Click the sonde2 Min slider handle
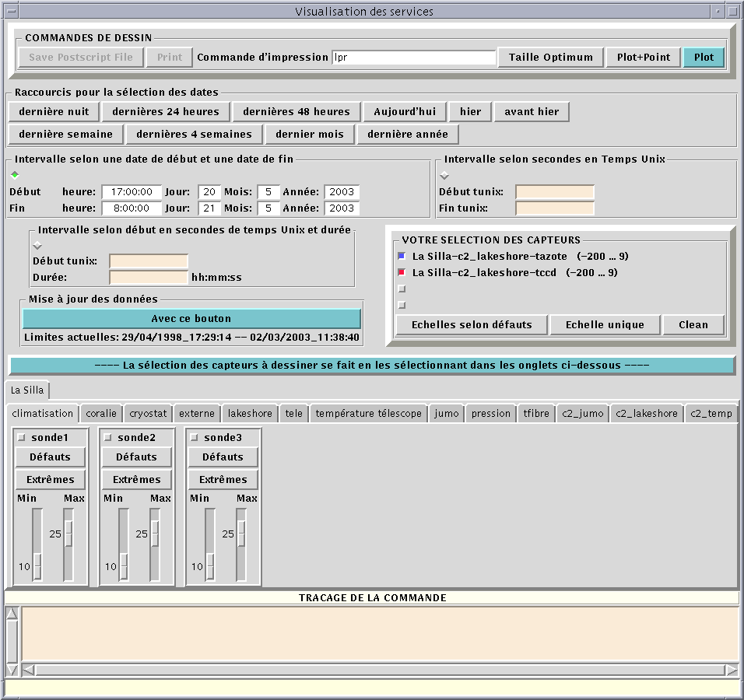This screenshot has width=744, height=700. [x=123, y=565]
